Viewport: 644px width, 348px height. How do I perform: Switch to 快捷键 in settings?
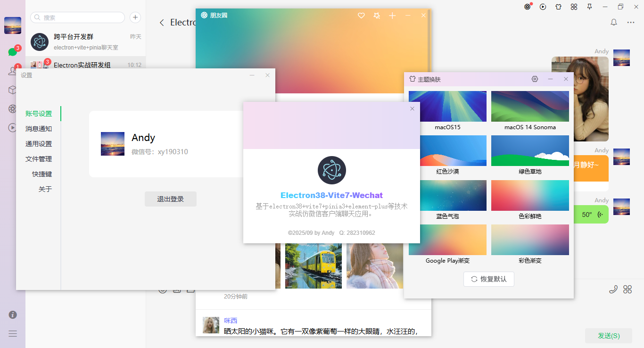[42, 174]
